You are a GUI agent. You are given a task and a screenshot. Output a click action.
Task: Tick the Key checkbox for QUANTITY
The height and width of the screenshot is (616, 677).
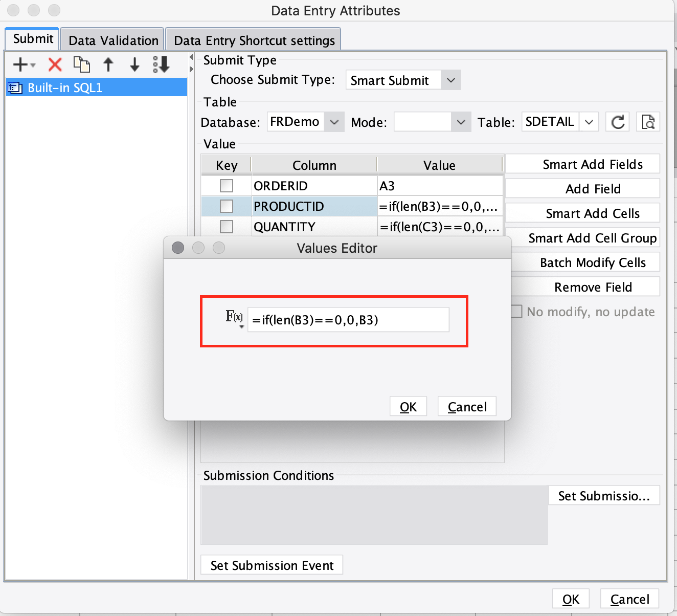click(227, 226)
